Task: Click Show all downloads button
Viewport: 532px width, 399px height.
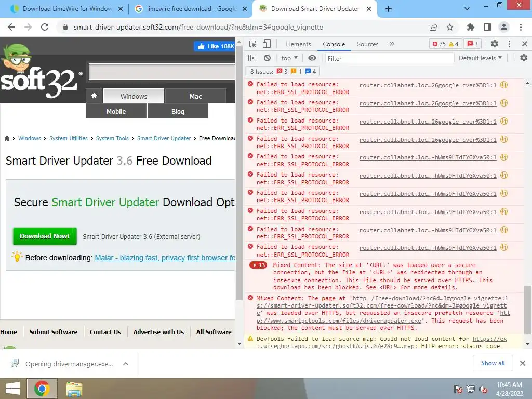Action: click(493, 363)
